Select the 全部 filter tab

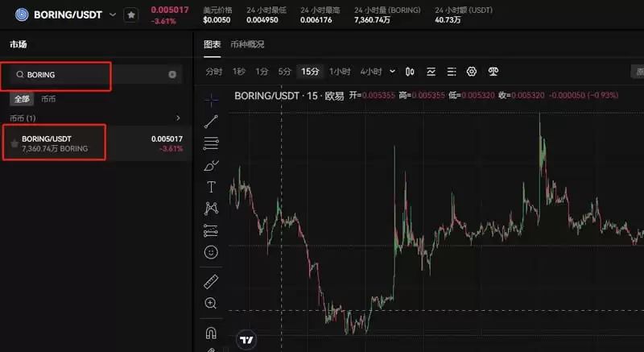(x=22, y=99)
